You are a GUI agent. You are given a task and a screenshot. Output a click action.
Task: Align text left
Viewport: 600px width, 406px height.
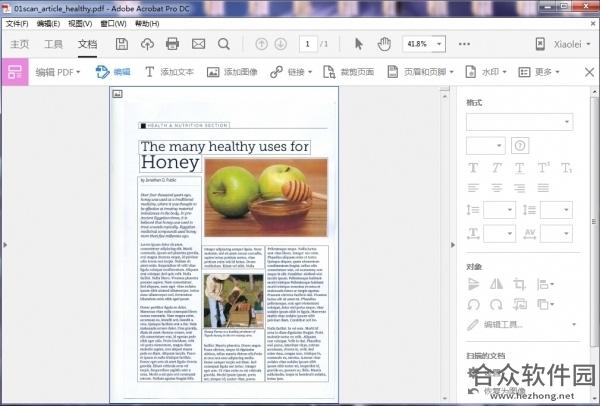tap(473, 188)
